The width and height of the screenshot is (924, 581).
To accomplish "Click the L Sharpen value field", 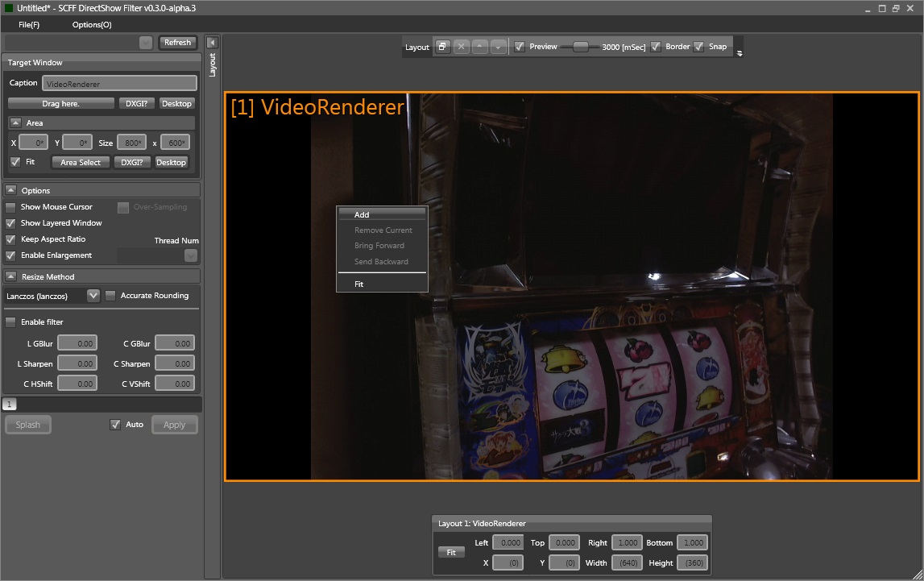I will pos(77,363).
